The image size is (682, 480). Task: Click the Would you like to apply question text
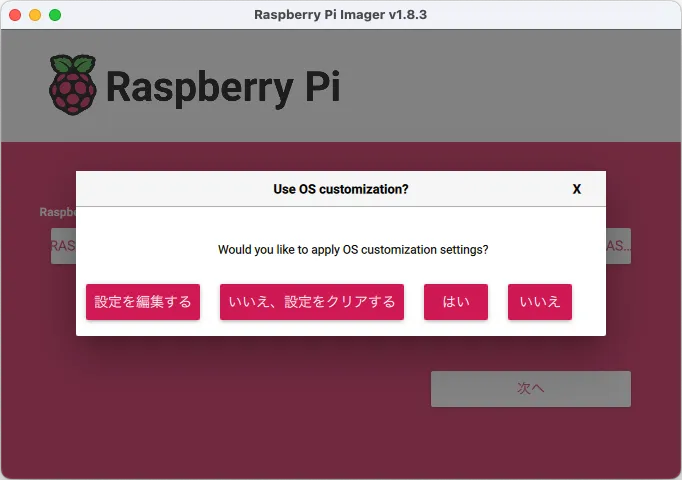[353, 250]
